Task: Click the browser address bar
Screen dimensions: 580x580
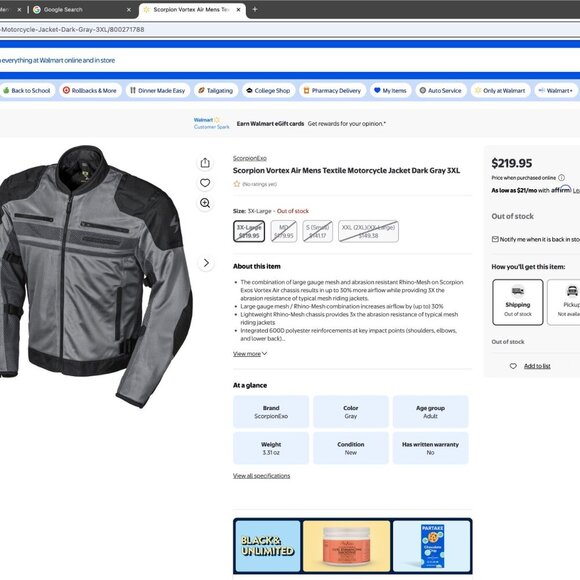Action: pos(290,30)
